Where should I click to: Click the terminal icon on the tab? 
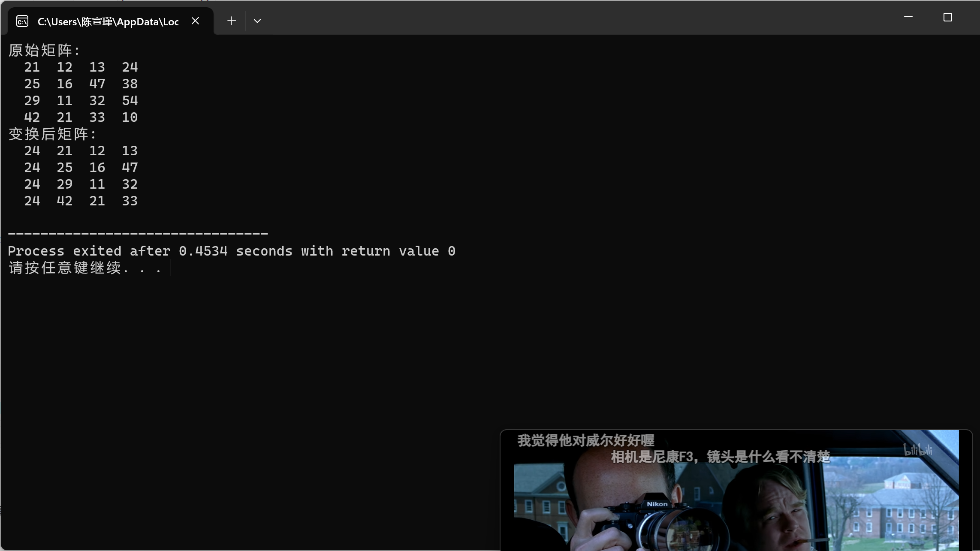coord(22,21)
